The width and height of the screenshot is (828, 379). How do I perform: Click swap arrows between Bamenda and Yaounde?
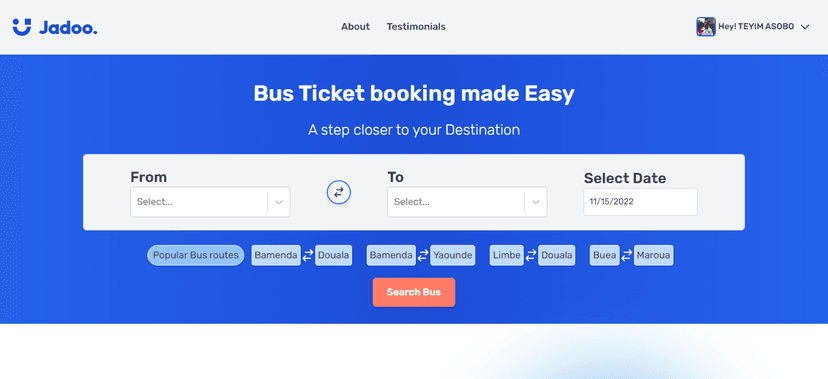pos(423,255)
